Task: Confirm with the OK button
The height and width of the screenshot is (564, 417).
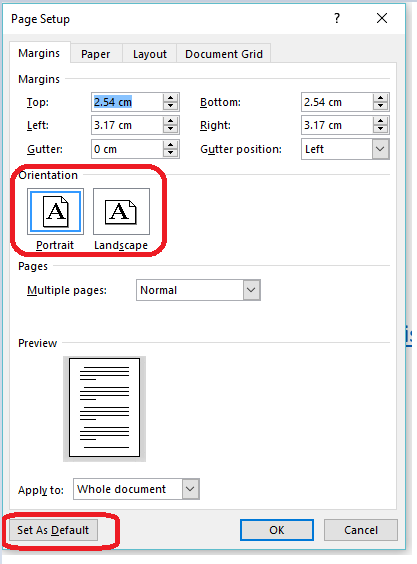Action: coord(277,530)
